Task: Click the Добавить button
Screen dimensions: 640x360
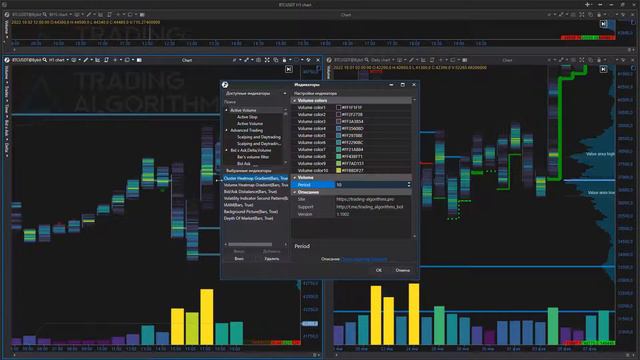Action: [x=272, y=251]
